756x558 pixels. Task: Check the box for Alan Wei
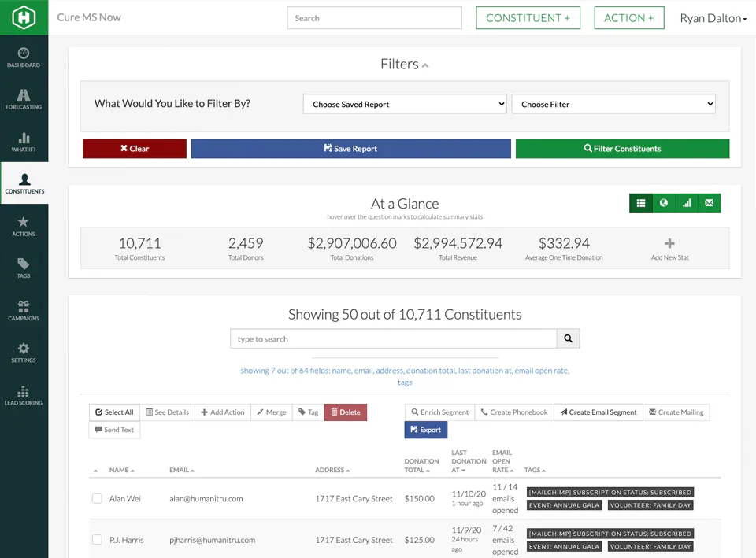click(x=97, y=498)
